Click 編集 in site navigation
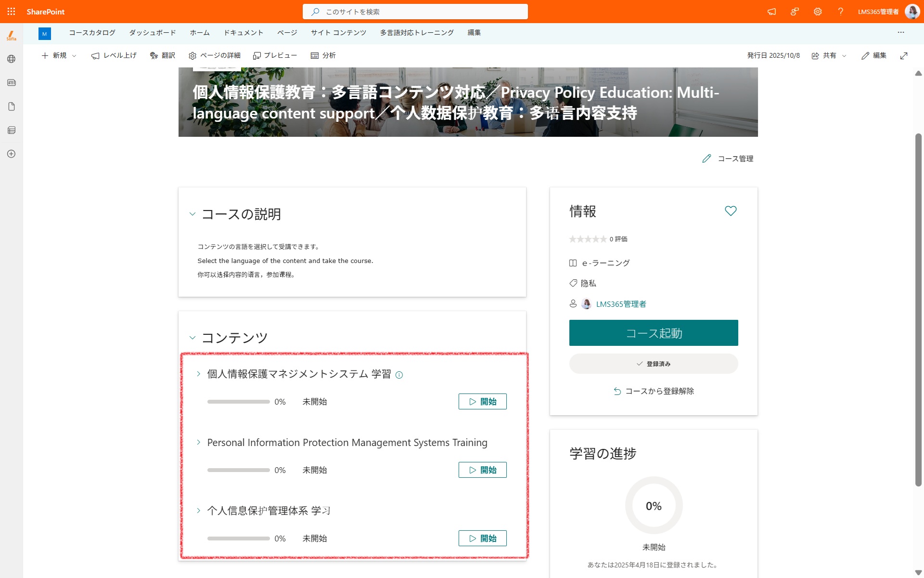This screenshot has width=924, height=578. point(474,32)
